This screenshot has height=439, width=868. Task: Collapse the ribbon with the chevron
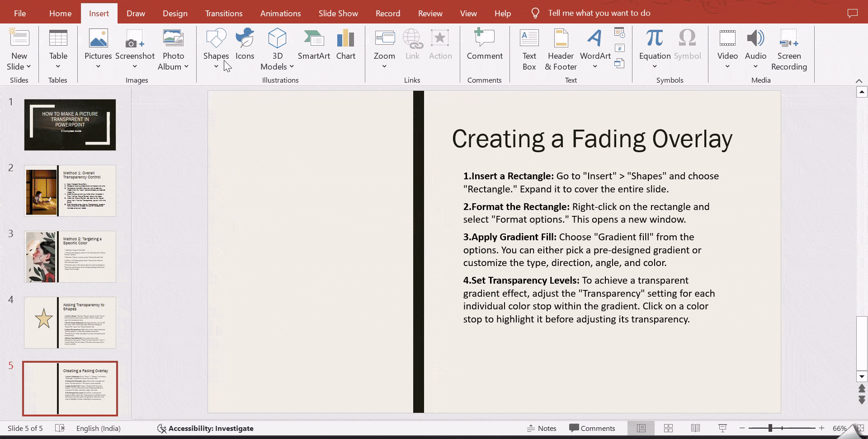(859, 81)
